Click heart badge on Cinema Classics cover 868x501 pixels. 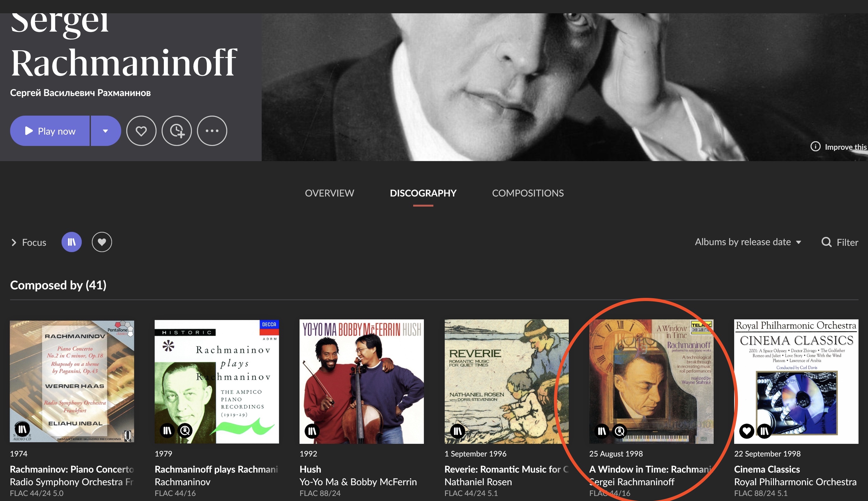click(746, 431)
